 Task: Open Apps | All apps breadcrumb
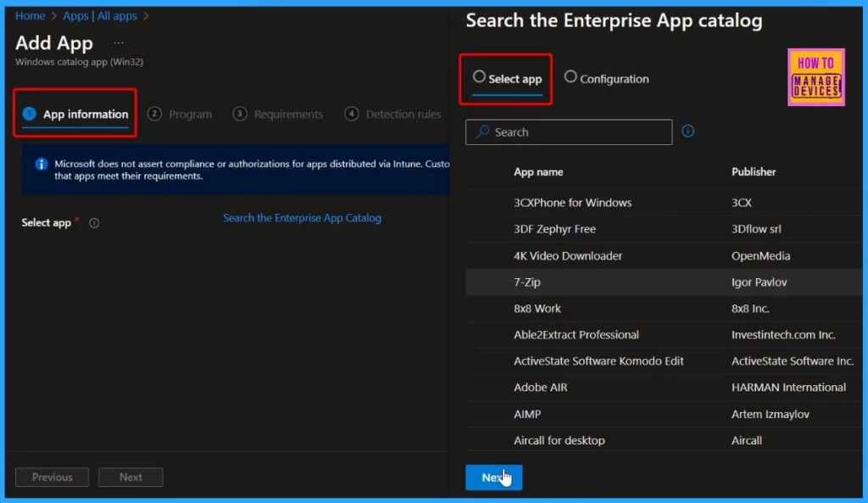[x=100, y=16]
